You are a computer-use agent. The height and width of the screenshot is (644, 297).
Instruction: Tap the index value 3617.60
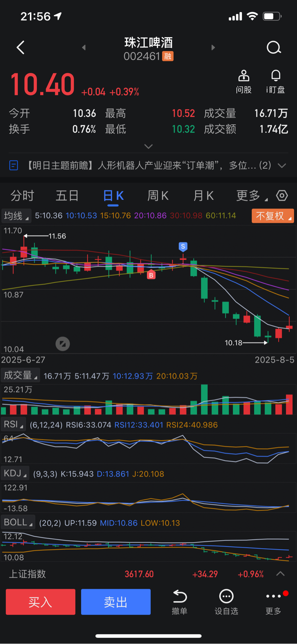139,574
